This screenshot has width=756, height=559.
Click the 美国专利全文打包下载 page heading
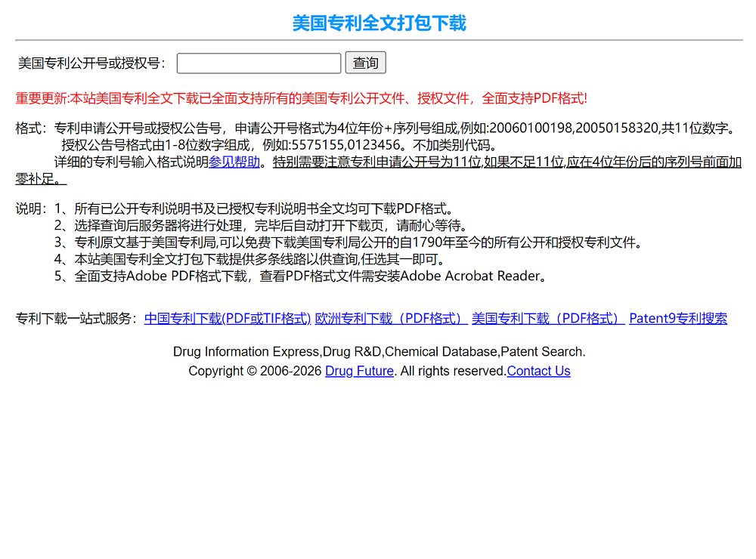click(x=379, y=23)
